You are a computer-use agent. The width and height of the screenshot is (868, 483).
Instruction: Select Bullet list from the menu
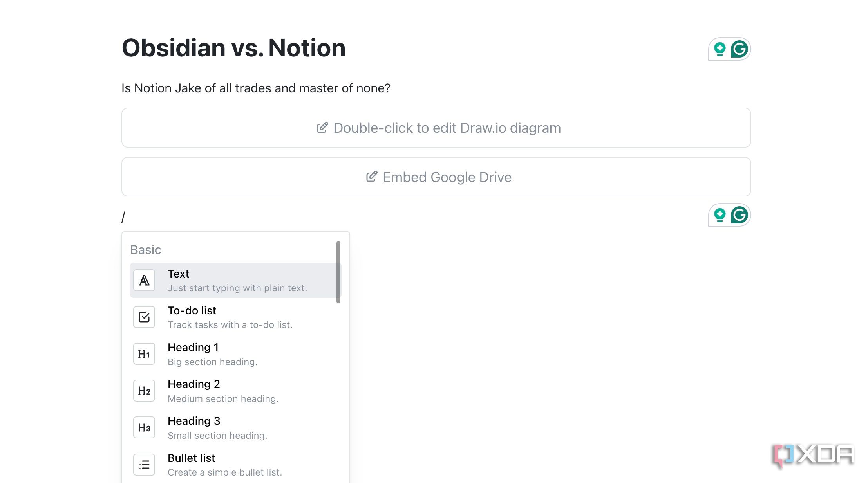(235, 465)
